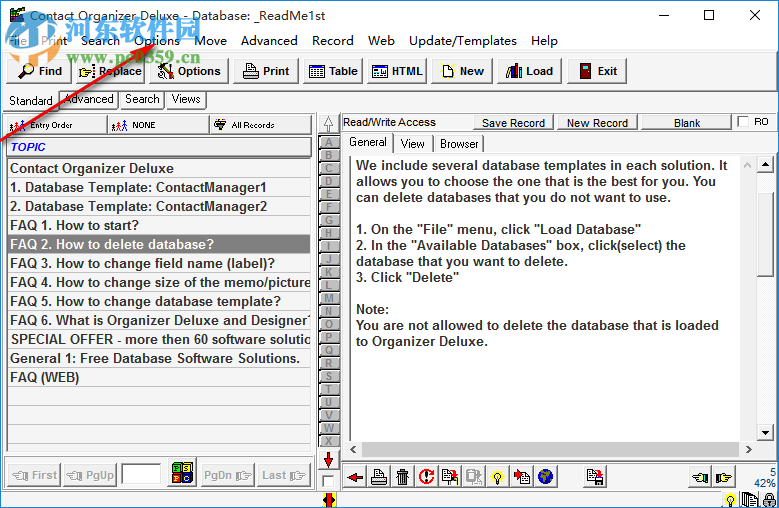Click the Print toolbar button
The width and height of the screenshot is (779, 508).
pyautogui.click(x=266, y=71)
